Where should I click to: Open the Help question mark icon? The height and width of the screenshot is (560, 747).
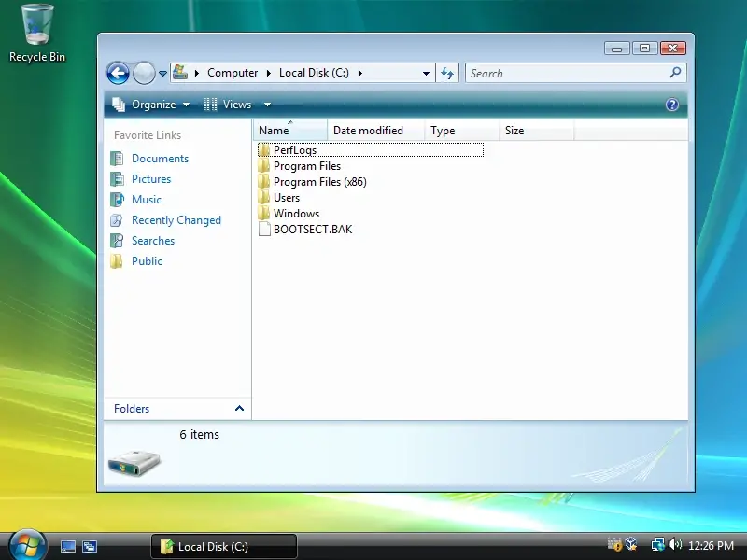coord(672,105)
